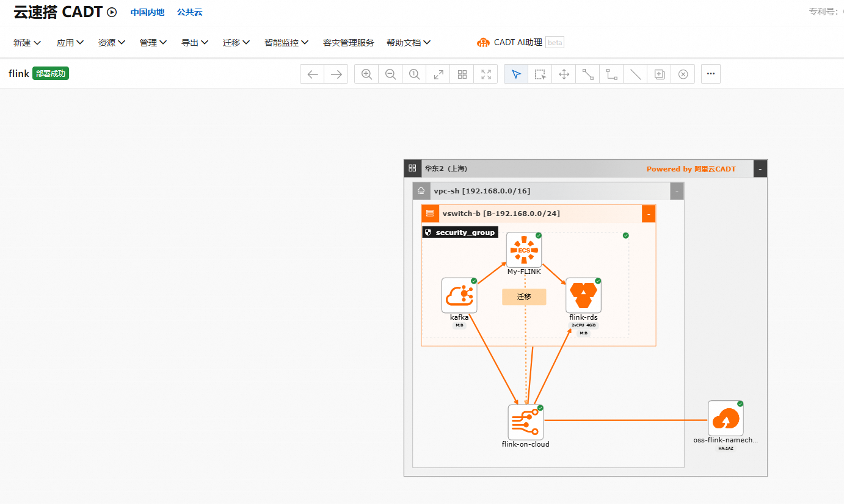Click the beta tag
Image resolution: width=844 pixels, height=504 pixels.
click(555, 43)
